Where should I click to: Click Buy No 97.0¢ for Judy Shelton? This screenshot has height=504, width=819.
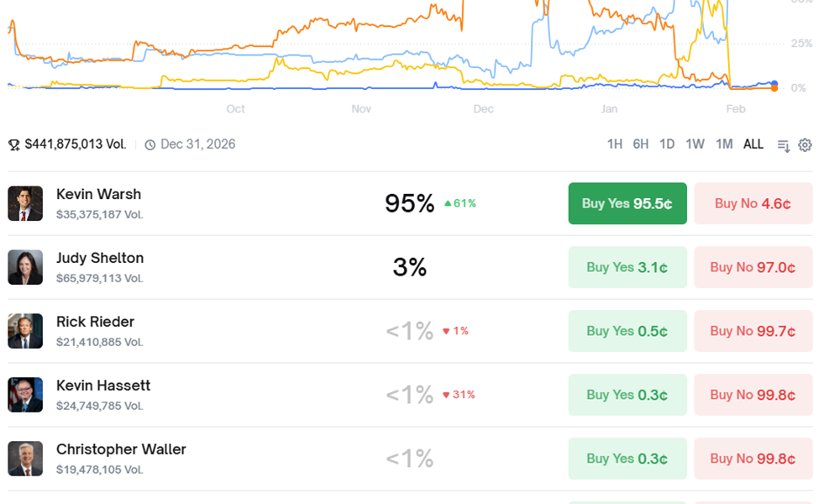click(x=753, y=267)
